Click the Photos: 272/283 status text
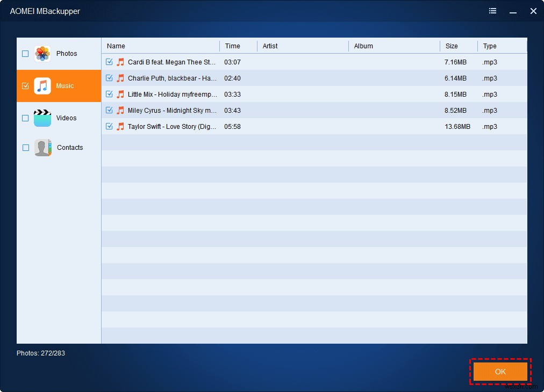This screenshot has width=544, height=392. [x=40, y=353]
